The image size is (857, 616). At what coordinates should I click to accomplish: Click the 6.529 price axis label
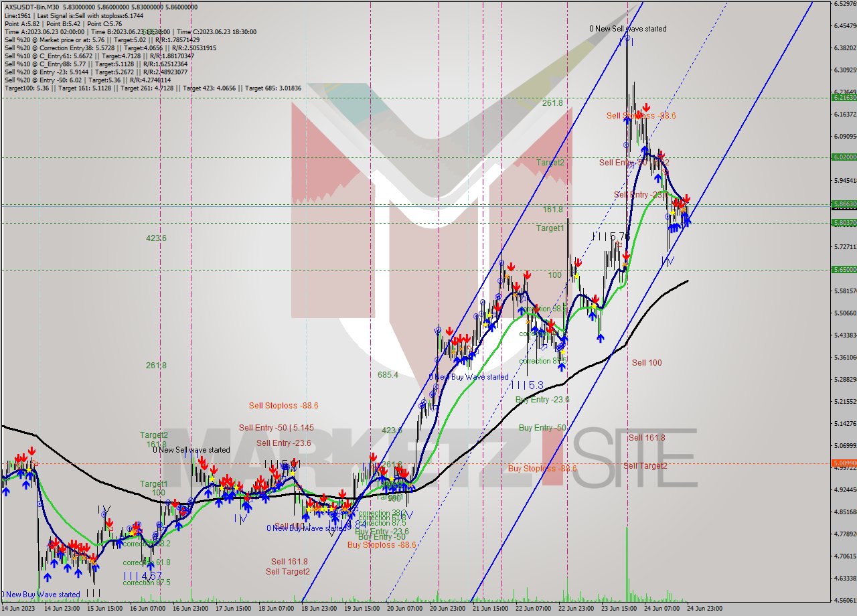[x=845, y=4]
